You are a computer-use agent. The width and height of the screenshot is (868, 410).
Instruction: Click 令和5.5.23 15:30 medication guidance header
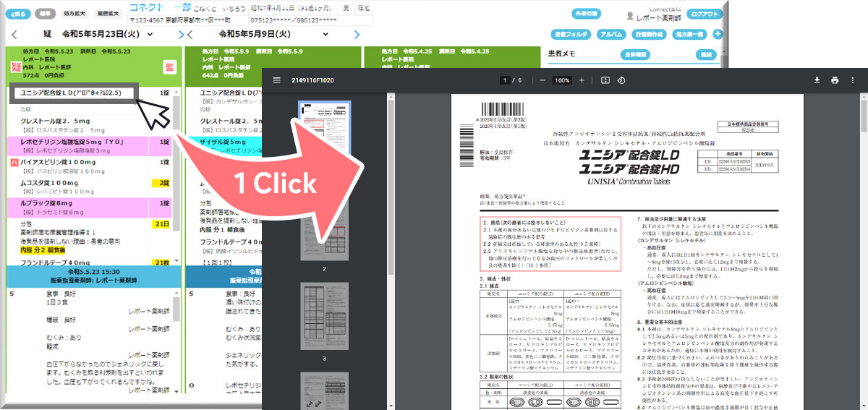pyautogui.click(x=93, y=275)
